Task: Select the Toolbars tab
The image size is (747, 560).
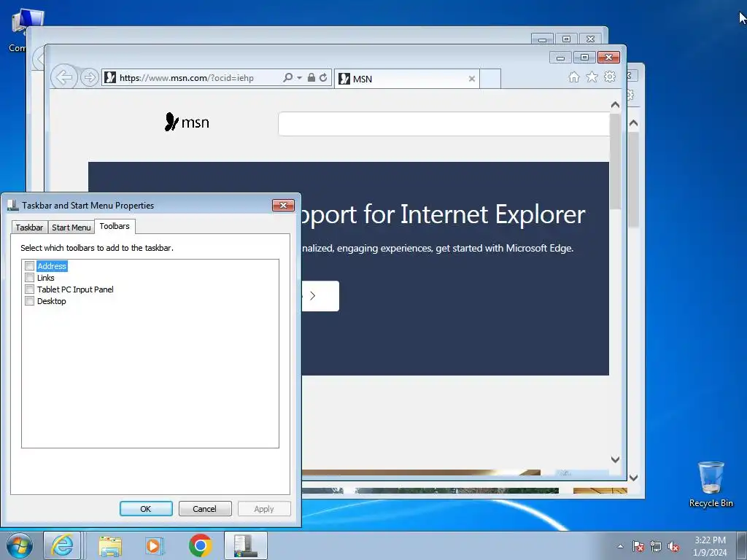Action: coord(115,226)
